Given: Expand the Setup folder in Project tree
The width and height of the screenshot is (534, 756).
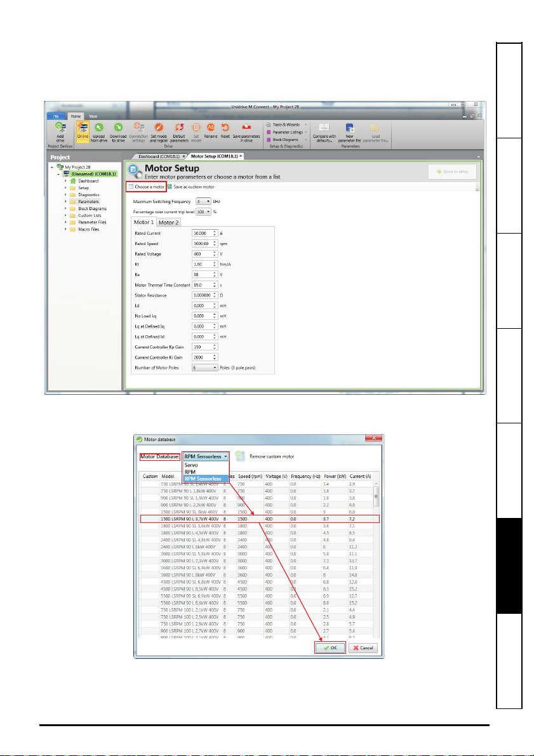Looking at the screenshot, I should [65, 188].
